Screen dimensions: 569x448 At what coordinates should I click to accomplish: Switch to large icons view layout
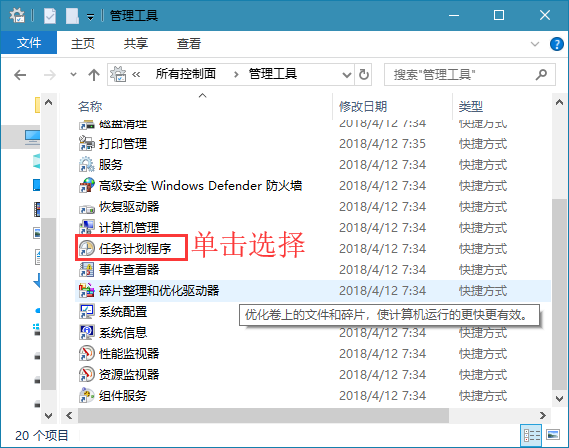point(553,435)
